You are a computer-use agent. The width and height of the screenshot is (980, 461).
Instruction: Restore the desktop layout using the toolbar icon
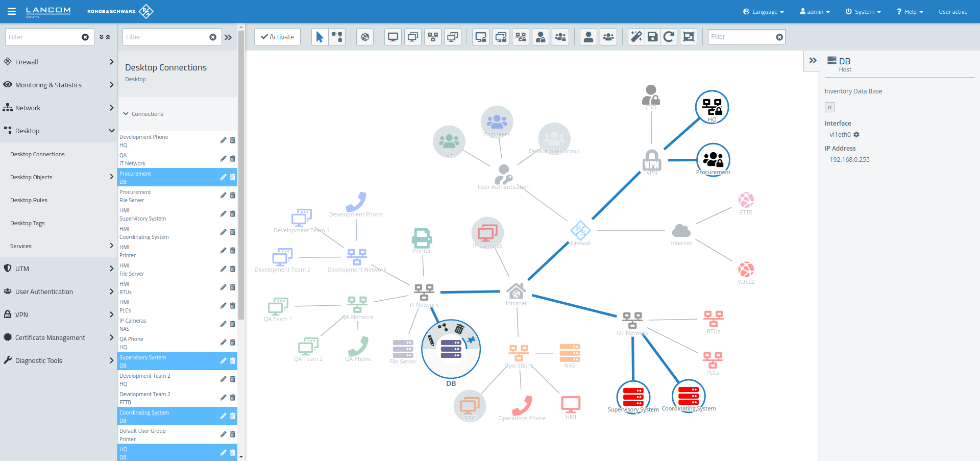tap(669, 36)
